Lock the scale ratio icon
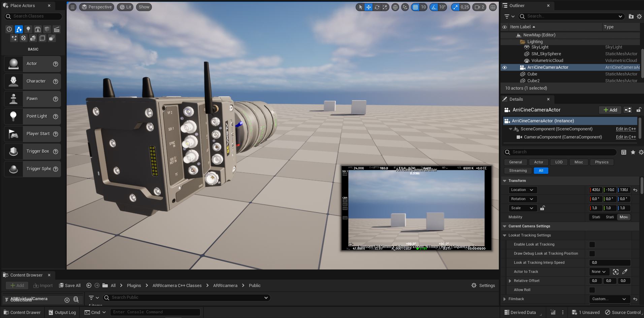The image size is (644, 318). pyautogui.click(x=542, y=208)
